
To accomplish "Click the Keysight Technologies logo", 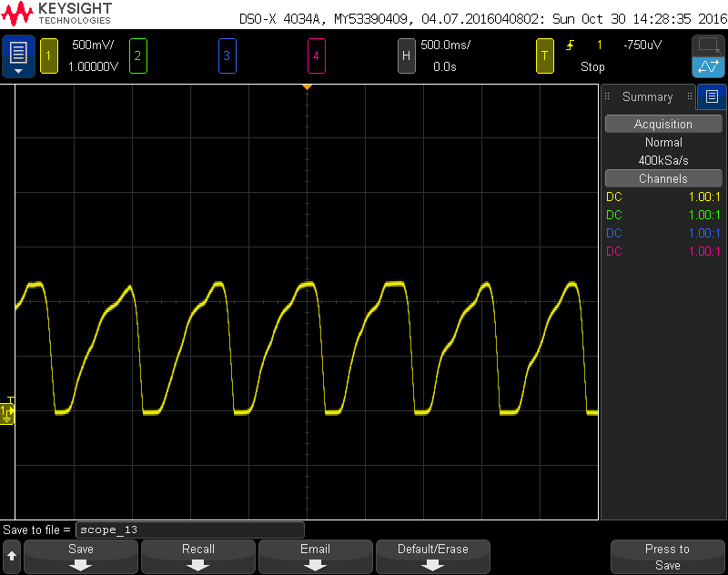I will point(56,14).
